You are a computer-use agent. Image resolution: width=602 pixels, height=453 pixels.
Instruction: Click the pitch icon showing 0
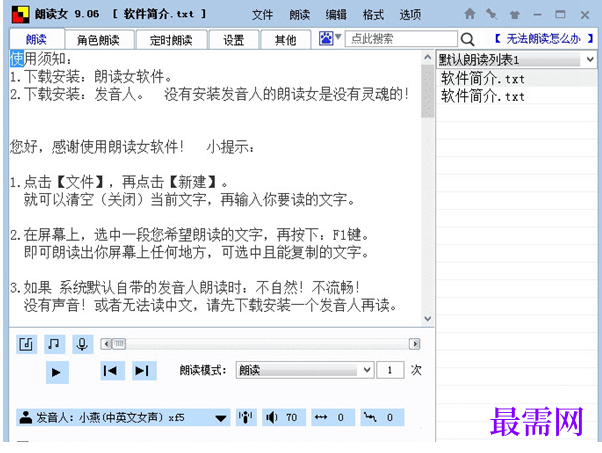coord(382,417)
